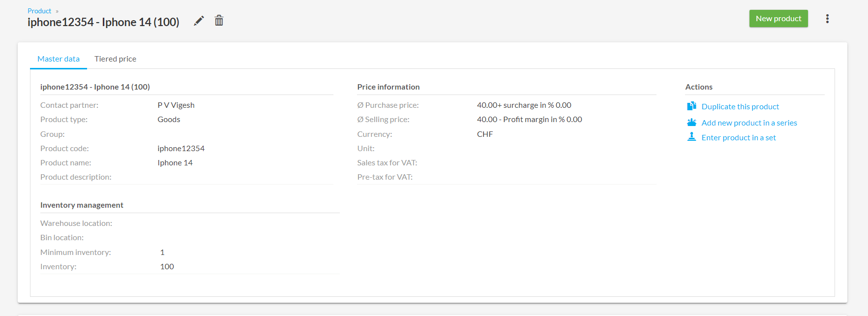868x316 pixels.
Task: Click the Duplicate this product link
Action: click(x=740, y=107)
